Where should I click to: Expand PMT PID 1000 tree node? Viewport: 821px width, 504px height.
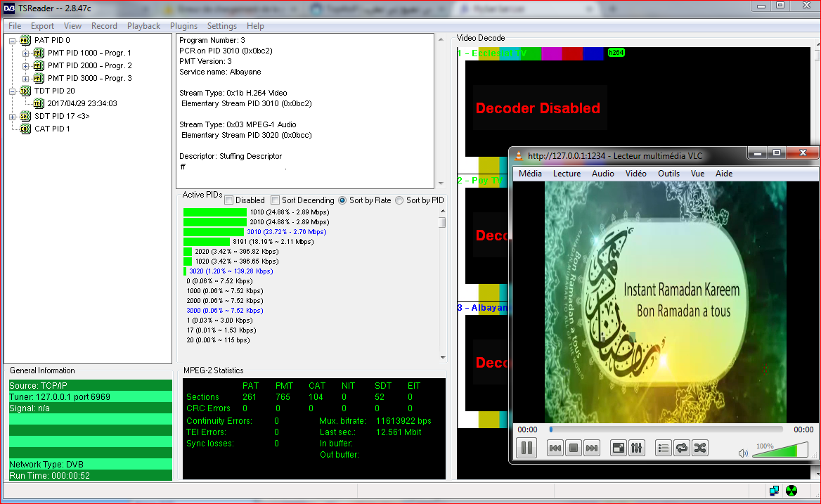pyautogui.click(x=26, y=53)
